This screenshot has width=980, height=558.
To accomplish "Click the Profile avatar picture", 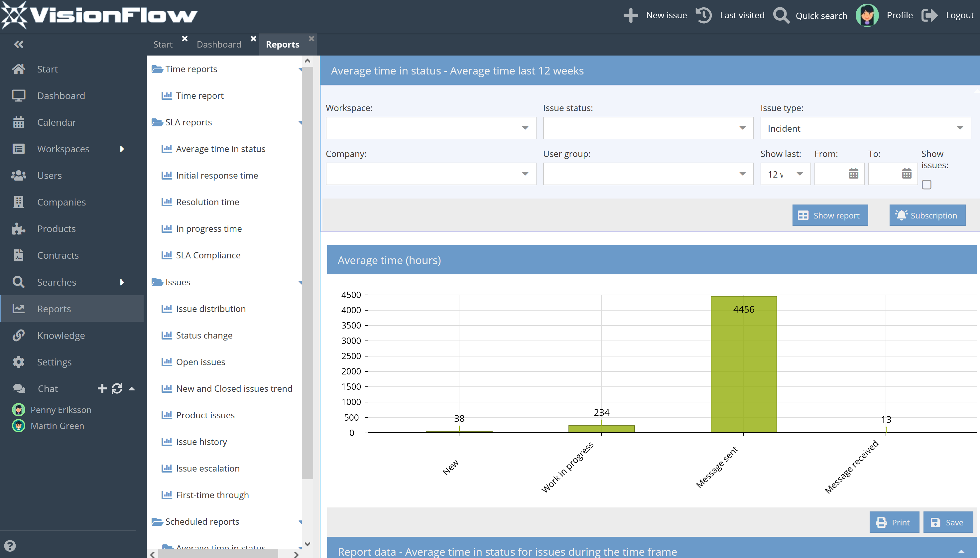I will point(867,15).
